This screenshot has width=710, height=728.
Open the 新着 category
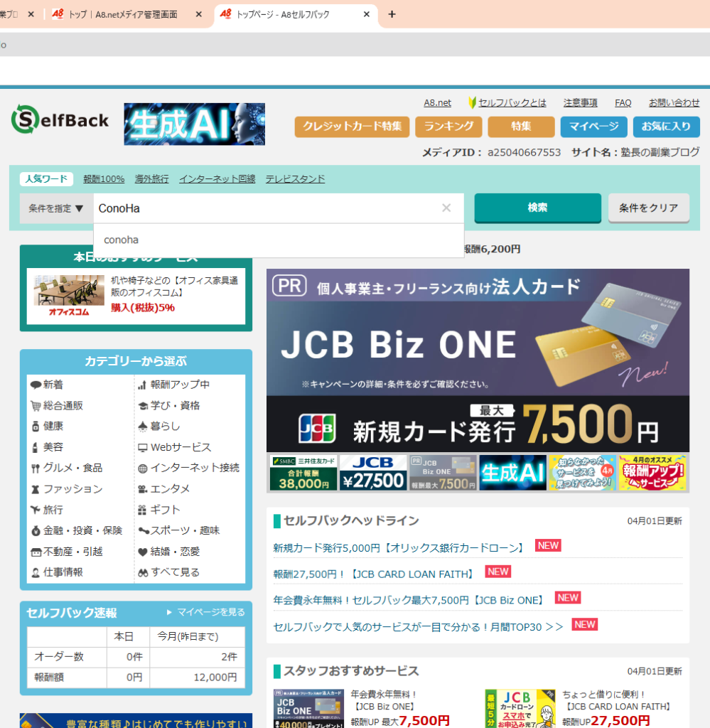[47, 385]
